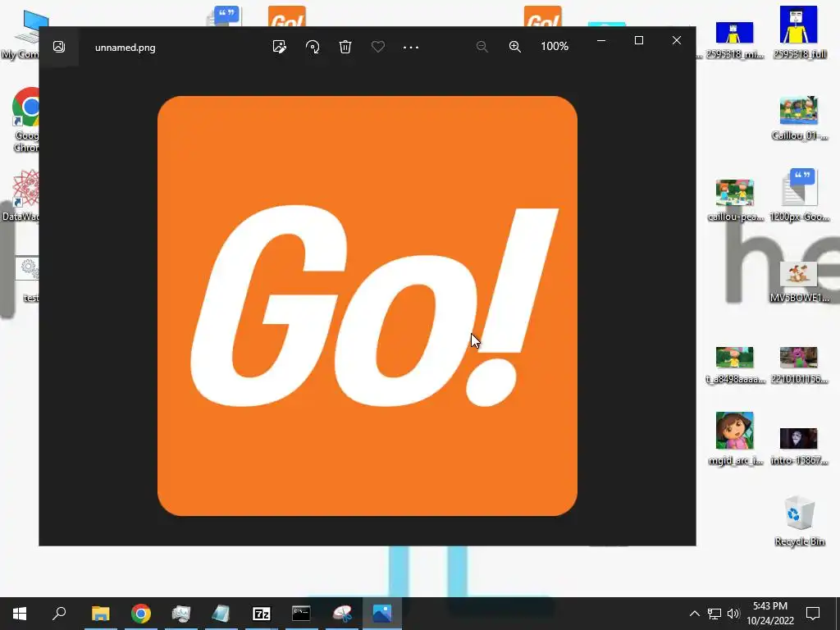This screenshot has height=630, width=840.
Task: Select the 2595318_full desktop image
Action: coord(799,32)
